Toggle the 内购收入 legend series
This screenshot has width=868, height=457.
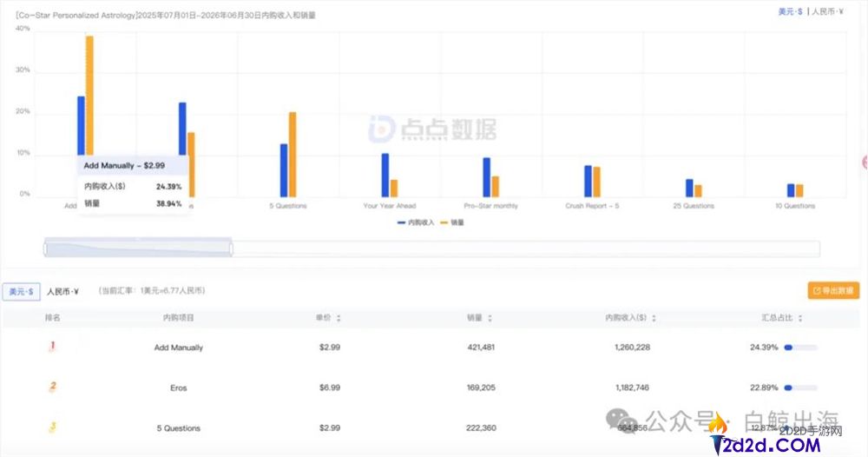coord(416,222)
